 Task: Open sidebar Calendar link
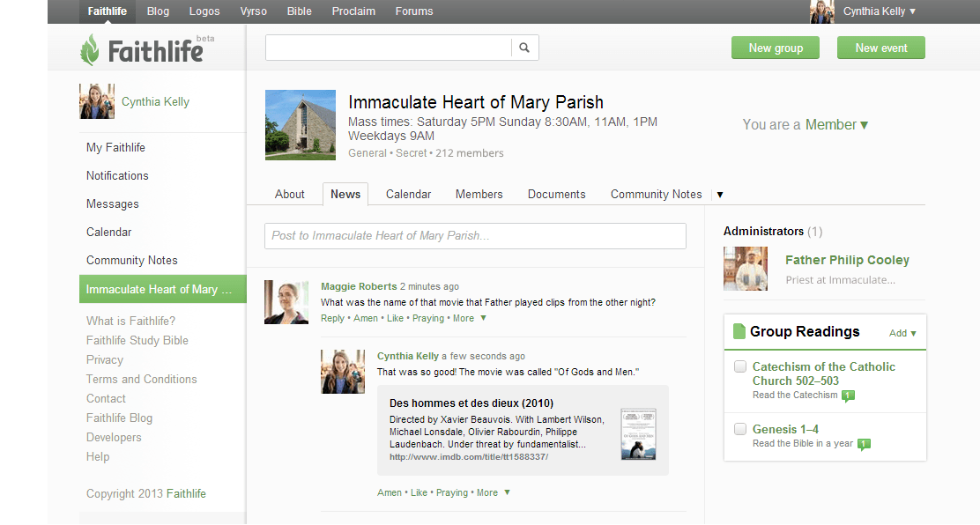pos(108,232)
